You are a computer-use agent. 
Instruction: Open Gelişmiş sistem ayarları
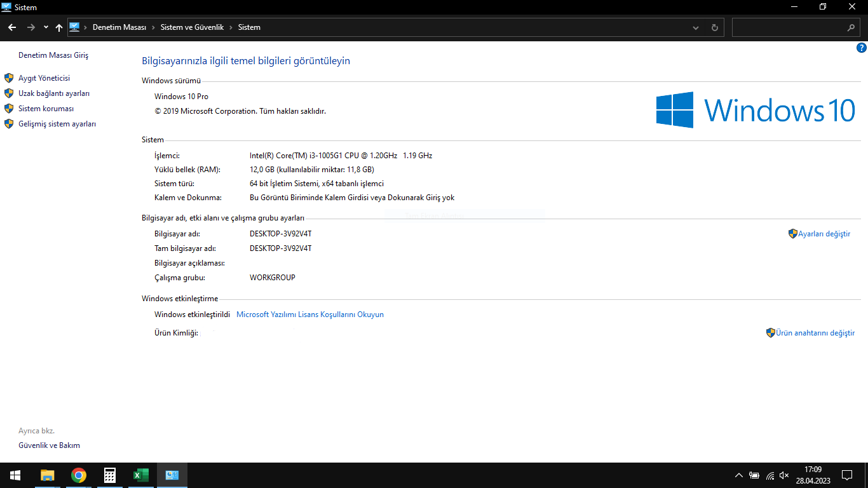pyautogui.click(x=57, y=124)
